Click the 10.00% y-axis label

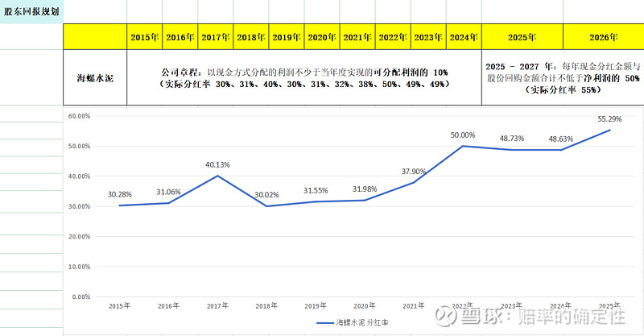click(79, 267)
